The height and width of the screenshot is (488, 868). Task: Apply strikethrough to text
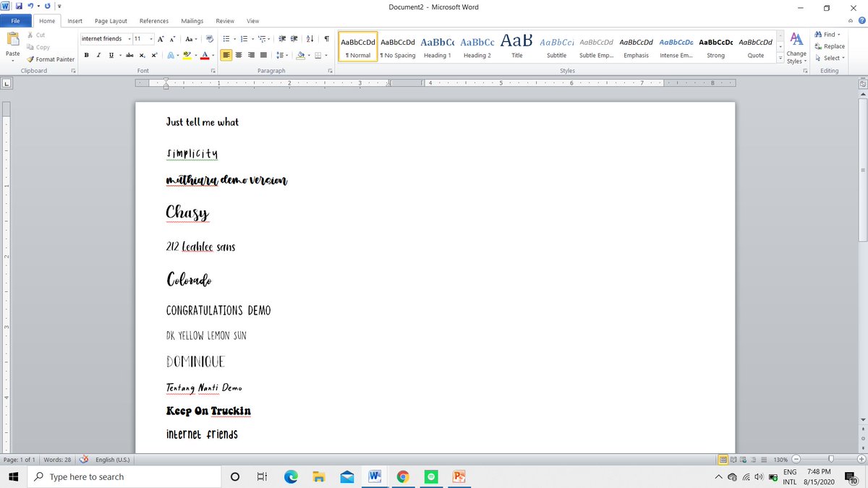(129, 55)
